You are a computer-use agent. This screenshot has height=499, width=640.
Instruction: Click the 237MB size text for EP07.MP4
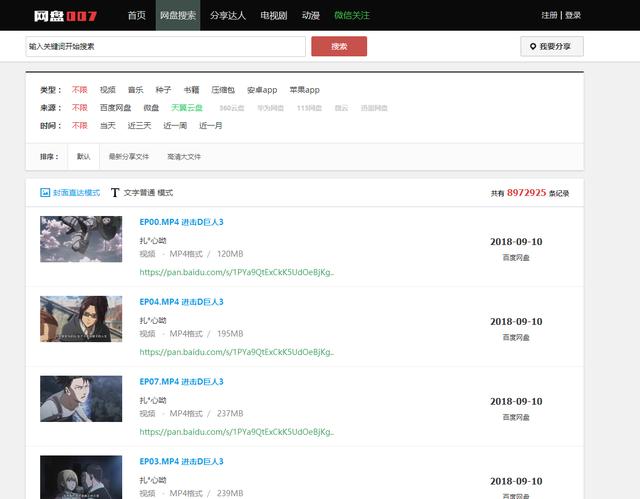coord(230,413)
